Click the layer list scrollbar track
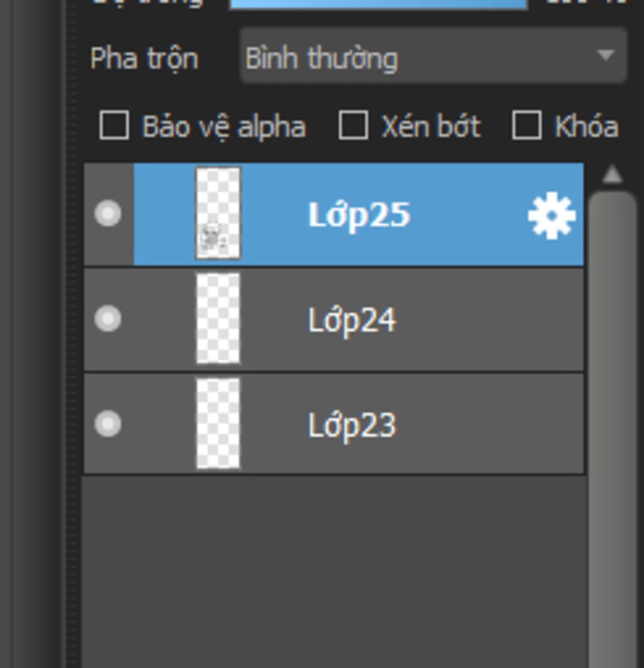The image size is (644, 668). [613, 426]
